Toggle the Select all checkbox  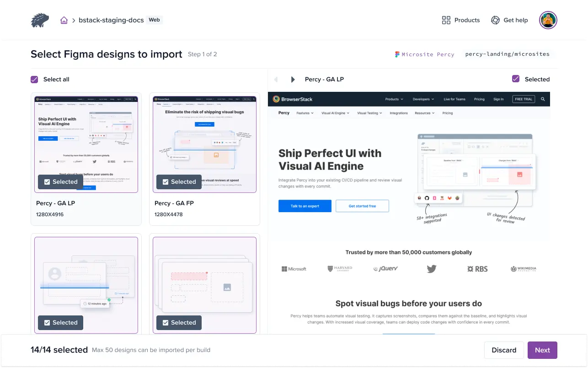click(34, 80)
